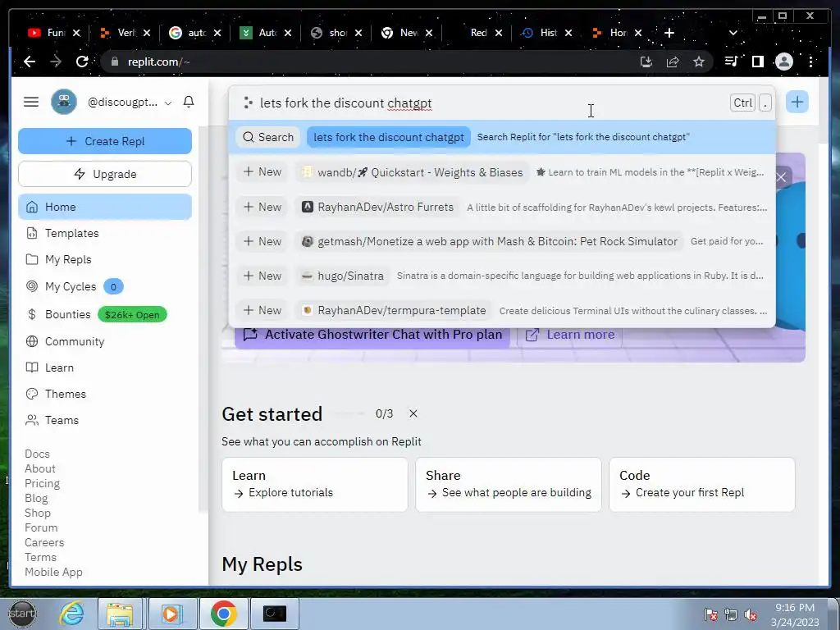Image resolution: width=840 pixels, height=630 pixels.
Task: Click the Create Repl button
Action: pos(105,141)
